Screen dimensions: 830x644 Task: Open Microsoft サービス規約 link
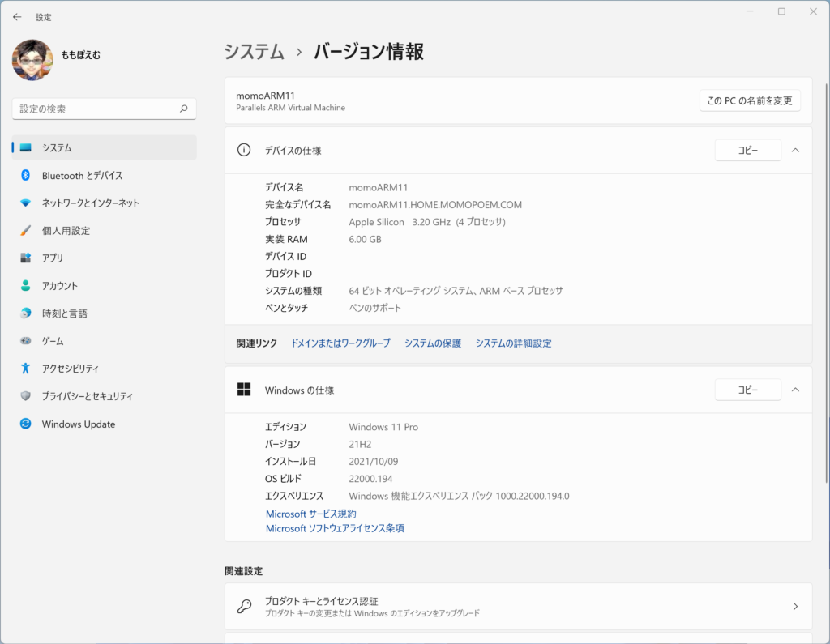pyautogui.click(x=310, y=514)
